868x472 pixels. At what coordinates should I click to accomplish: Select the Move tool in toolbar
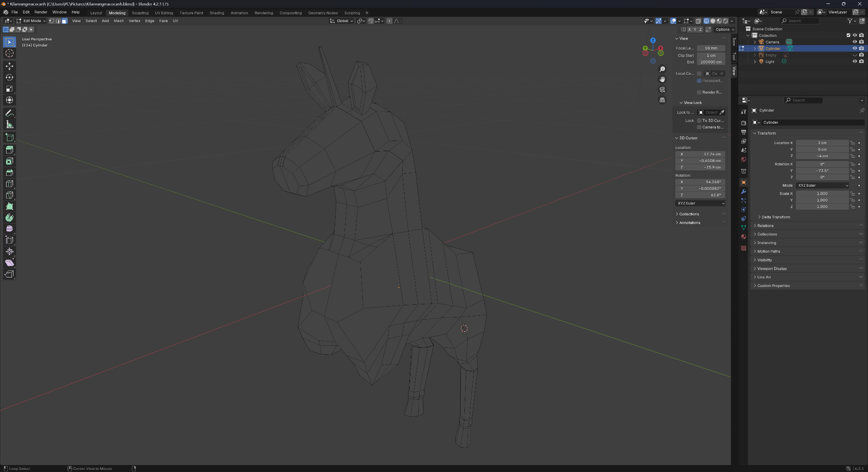pos(9,66)
